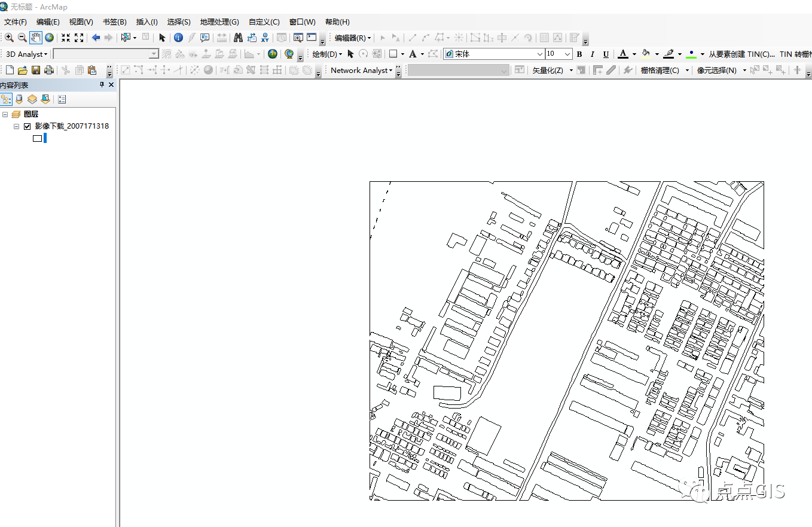Open the 栅格清理(C) dropdown
This screenshot has height=527, width=812.
(665, 70)
